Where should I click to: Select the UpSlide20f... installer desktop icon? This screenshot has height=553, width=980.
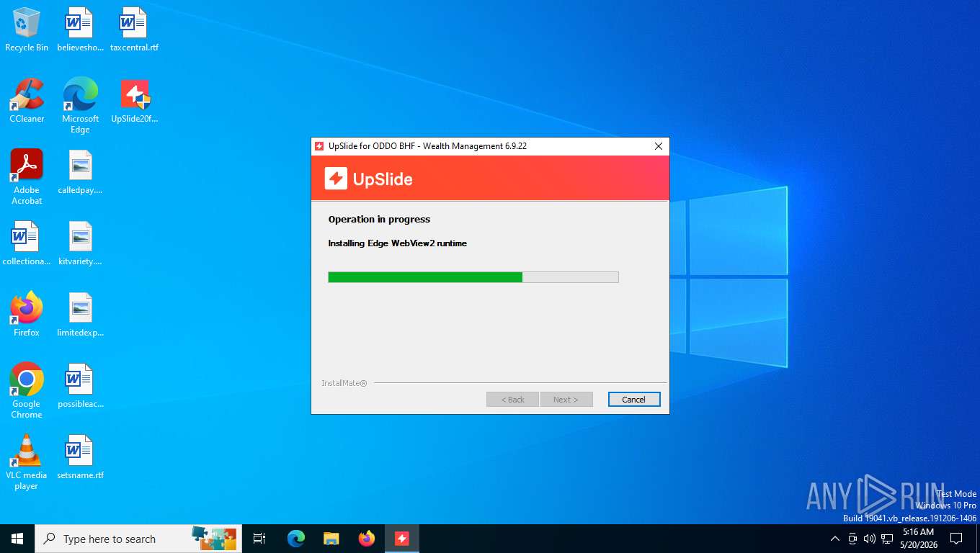click(134, 101)
